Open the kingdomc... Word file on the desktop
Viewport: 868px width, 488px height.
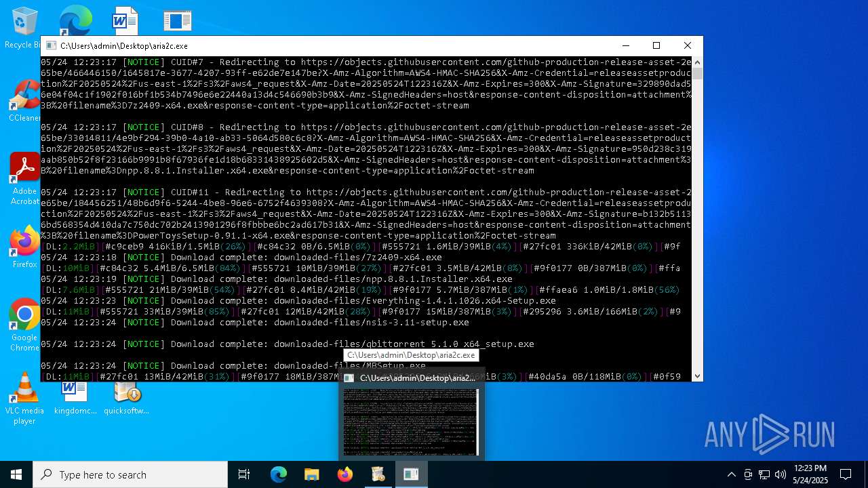pyautogui.click(x=75, y=397)
